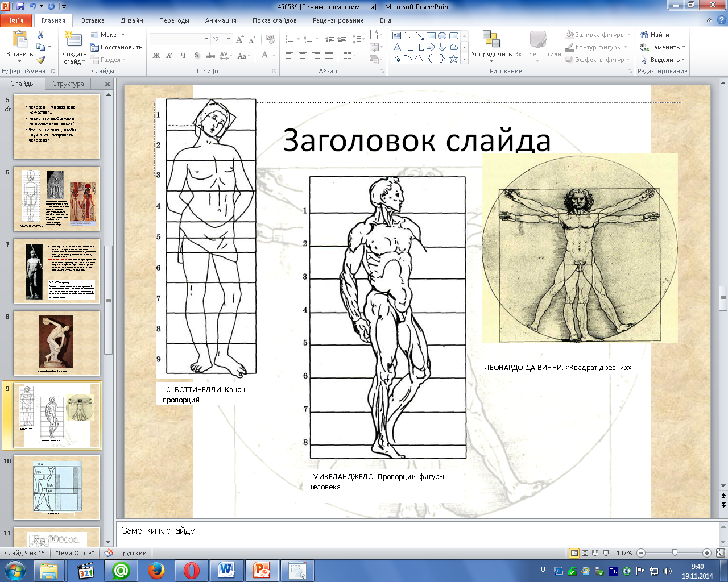The height and width of the screenshot is (582, 728).
Task: Toggle align text right
Action: tap(316, 55)
